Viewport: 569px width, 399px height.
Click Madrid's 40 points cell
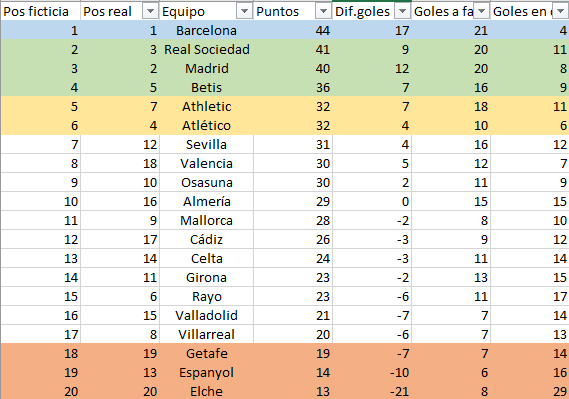tap(292, 68)
